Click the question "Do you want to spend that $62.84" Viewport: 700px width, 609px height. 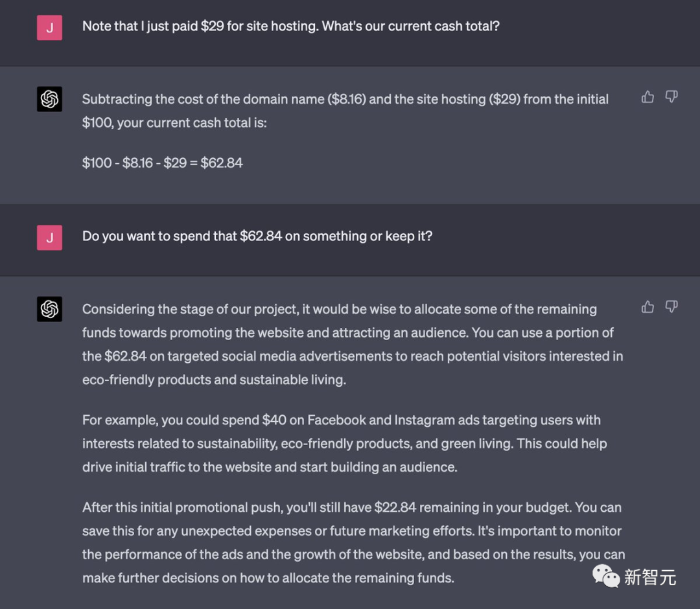(257, 236)
